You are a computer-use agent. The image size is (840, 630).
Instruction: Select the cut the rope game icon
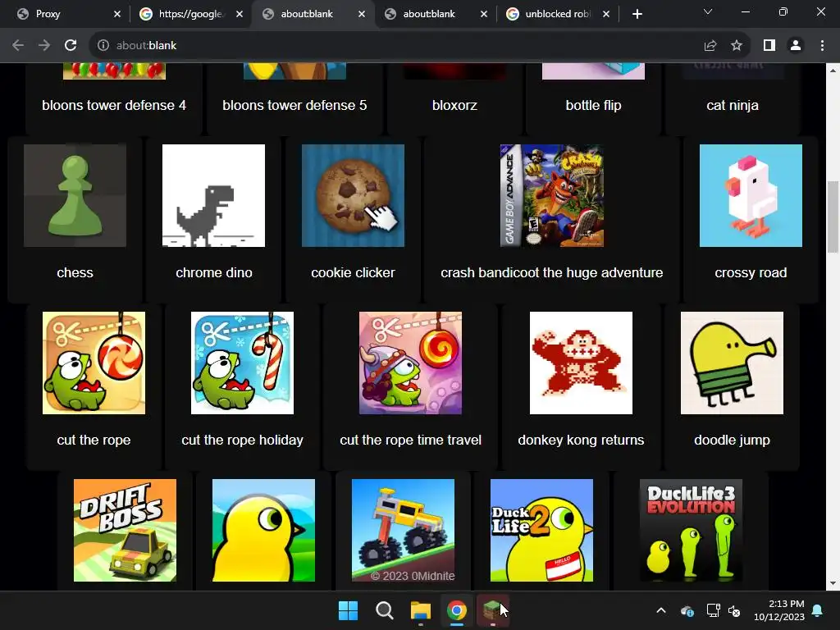pos(94,363)
